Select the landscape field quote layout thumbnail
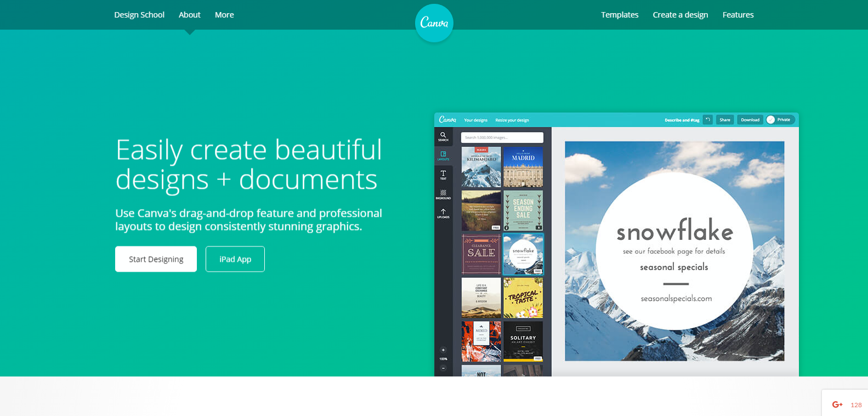Viewport: 868px width, 416px height. (x=481, y=210)
